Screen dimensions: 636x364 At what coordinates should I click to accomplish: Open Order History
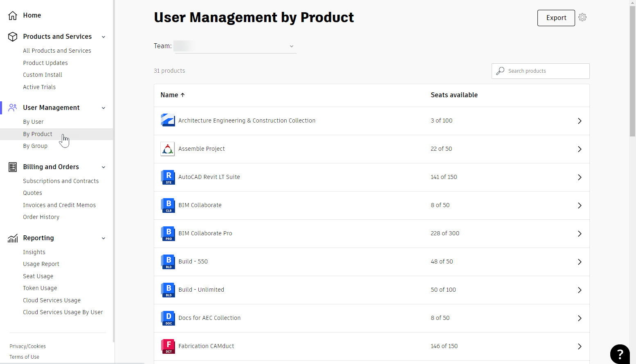(x=41, y=217)
